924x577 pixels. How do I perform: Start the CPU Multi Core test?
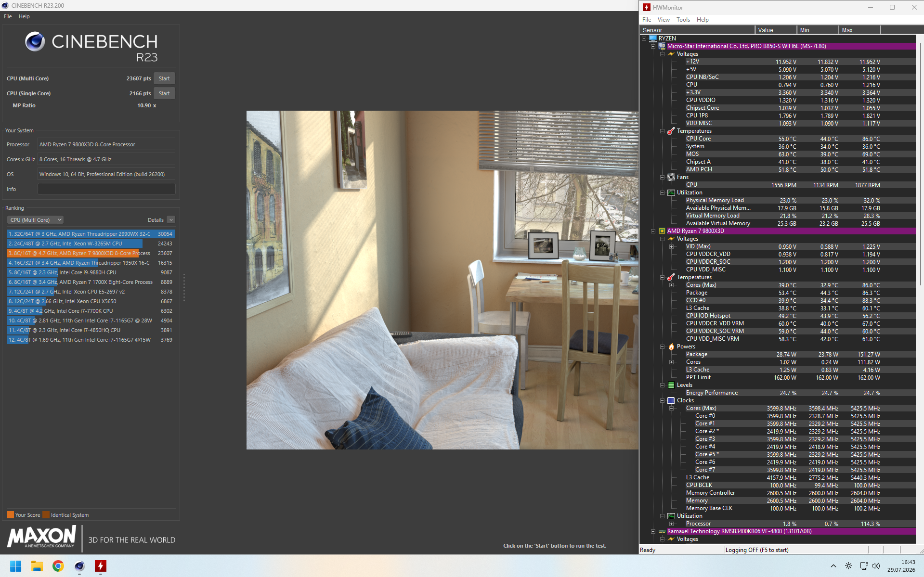tap(164, 78)
